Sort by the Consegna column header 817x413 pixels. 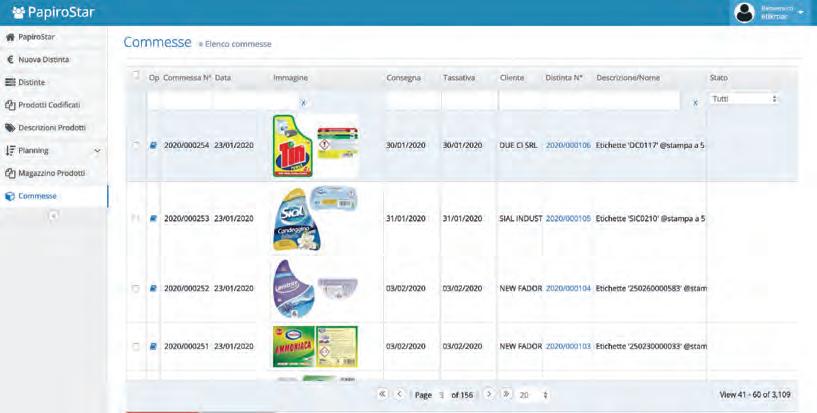403,78
